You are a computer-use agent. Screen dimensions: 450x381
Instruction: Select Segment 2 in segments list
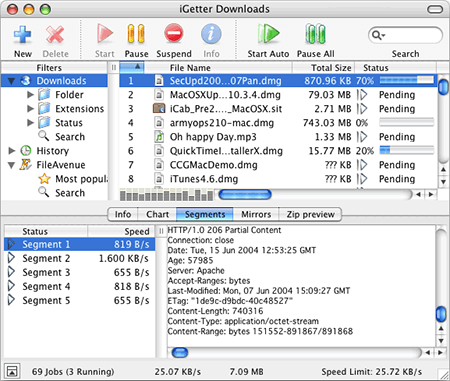pyautogui.click(x=79, y=258)
